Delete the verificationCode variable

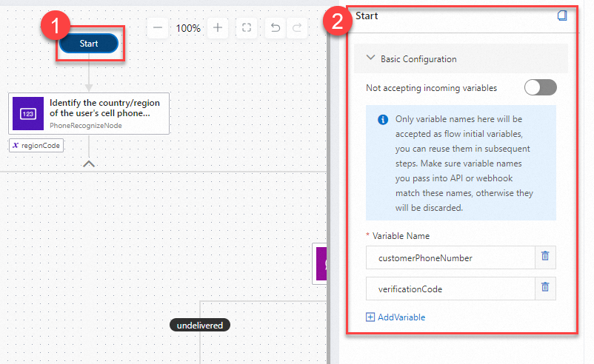545,287
